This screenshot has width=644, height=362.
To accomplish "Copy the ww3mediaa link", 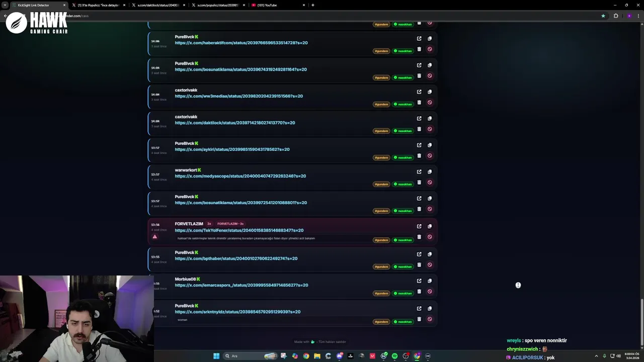I will tap(430, 92).
